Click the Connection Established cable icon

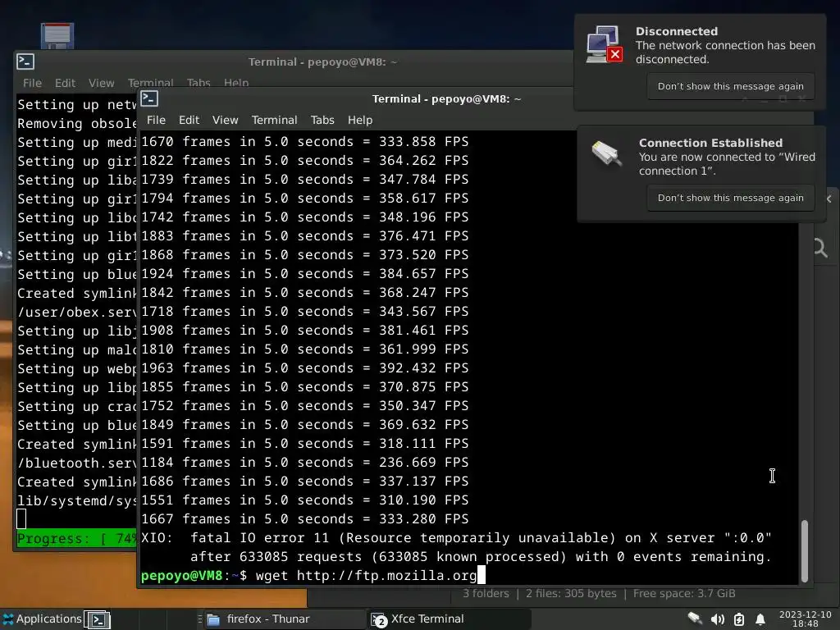coord(606,153)
